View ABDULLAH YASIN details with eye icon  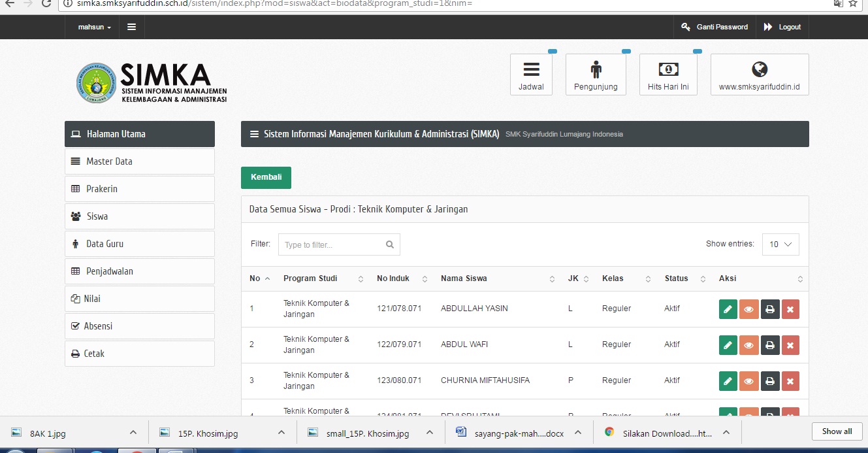[748, 309]
